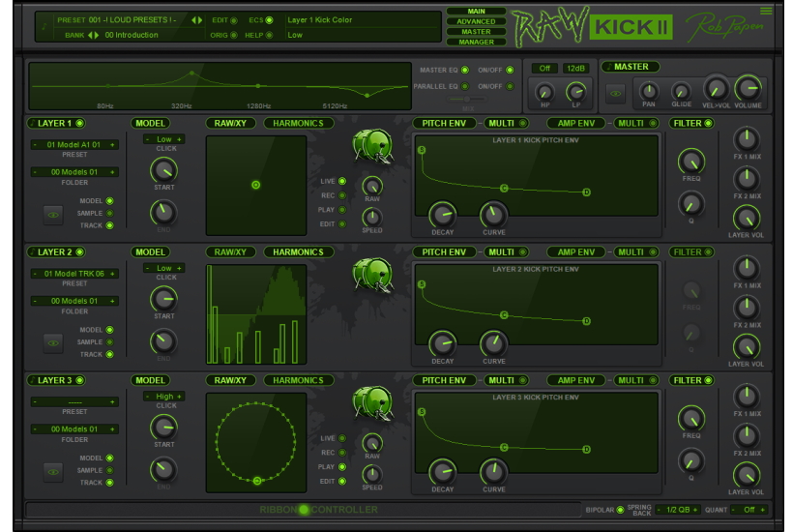Click the Layer 2 kick drum icon
Image resolution: width=793 pixels, height=532 pixels.
[372, 275]
